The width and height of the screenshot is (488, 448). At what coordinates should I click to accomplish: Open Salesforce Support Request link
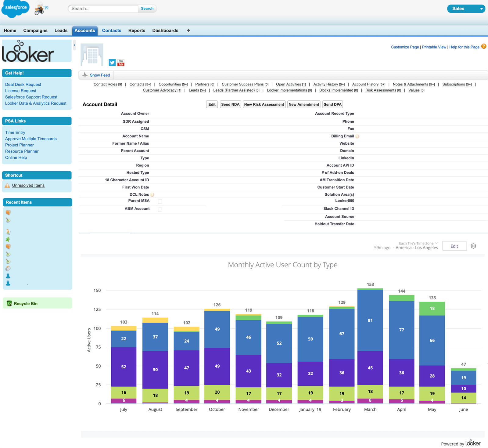[31, 97]
